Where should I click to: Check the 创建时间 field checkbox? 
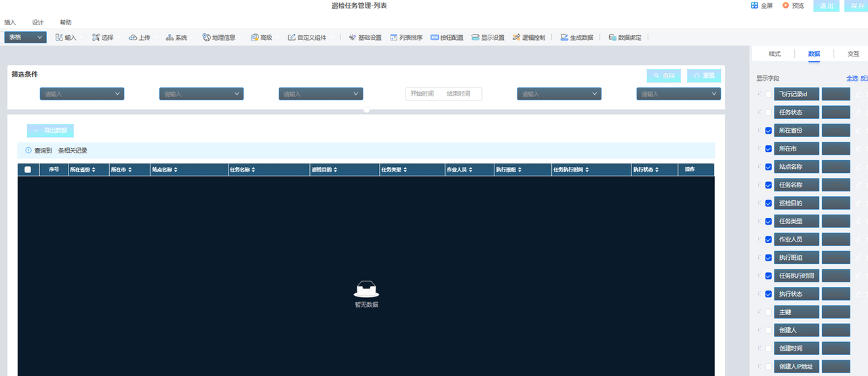click(x=768, y=348)
